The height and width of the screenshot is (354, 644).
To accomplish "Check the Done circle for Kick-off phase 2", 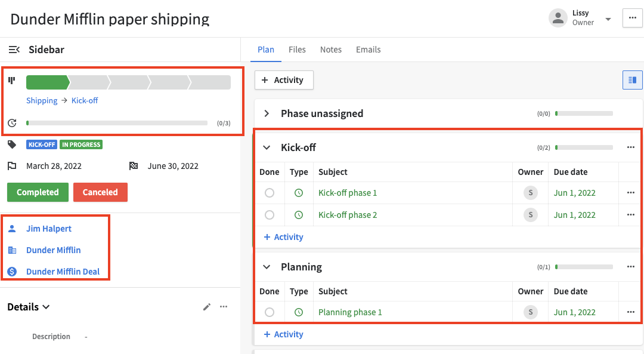I will click(270, 214).
